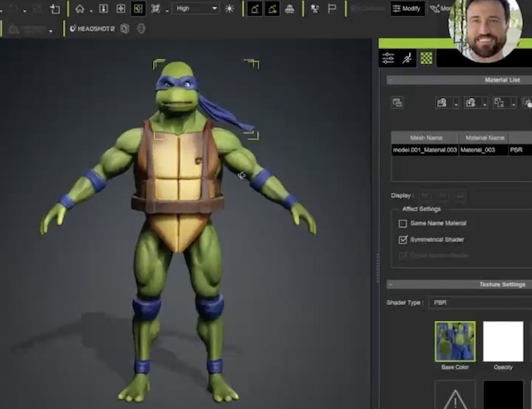Open the dropdown arrow beside face-focus icon
Viewport: 532px width, 409px height.
[167, 11]
